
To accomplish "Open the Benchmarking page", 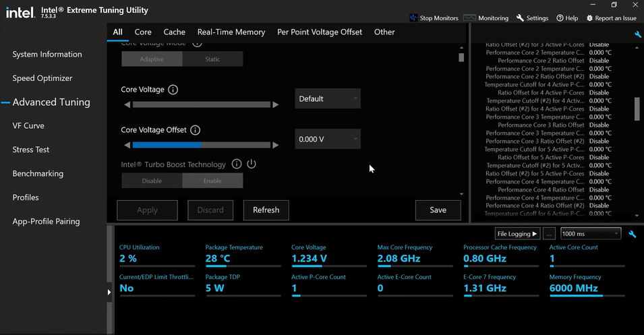I will click(x=38, y=173).
